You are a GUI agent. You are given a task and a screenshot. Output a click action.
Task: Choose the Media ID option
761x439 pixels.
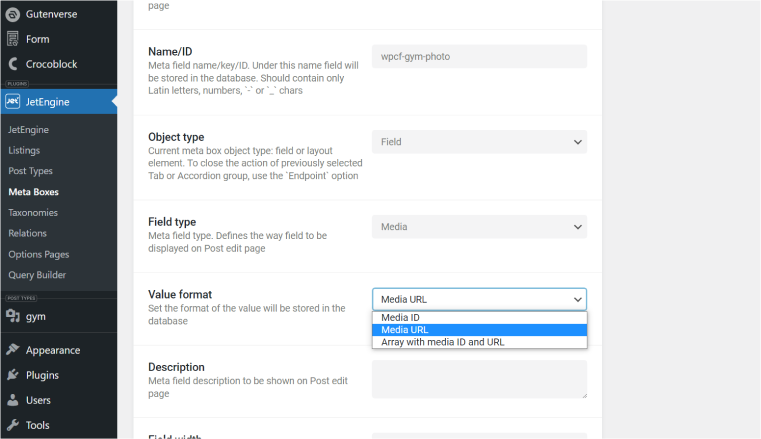click(x=479, y=317)
